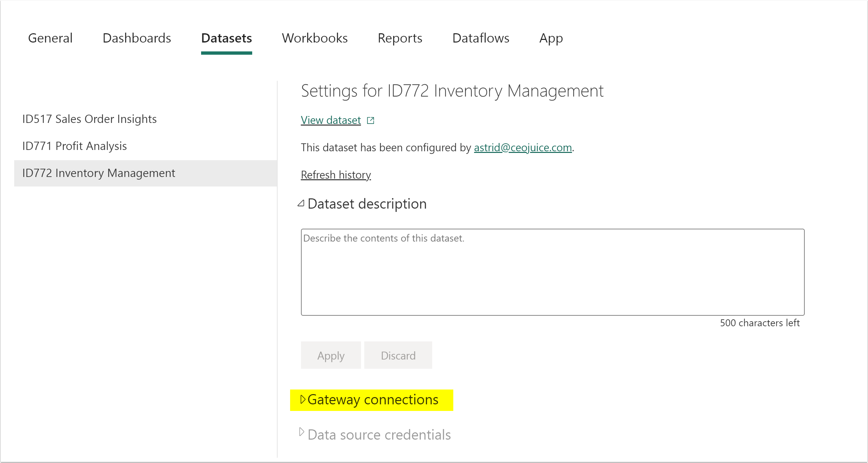Image resolution: width=868 pixels, height=463 pixels.
Task: Open Refresh history
Action: coord(336,175)
